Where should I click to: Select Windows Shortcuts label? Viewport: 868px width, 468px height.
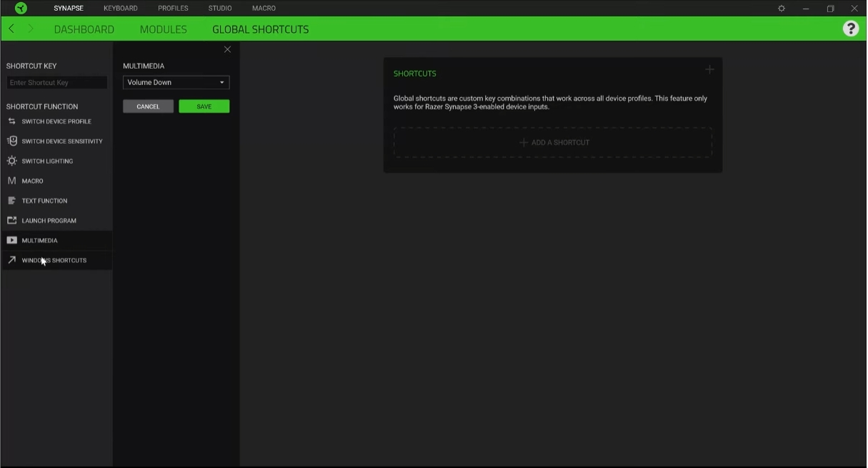(54, 260)
